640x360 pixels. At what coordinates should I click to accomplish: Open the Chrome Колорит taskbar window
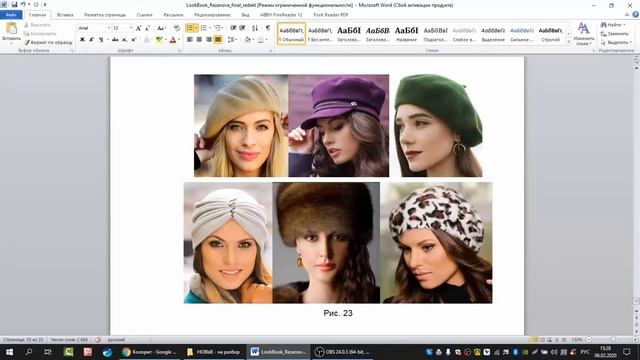150,352
